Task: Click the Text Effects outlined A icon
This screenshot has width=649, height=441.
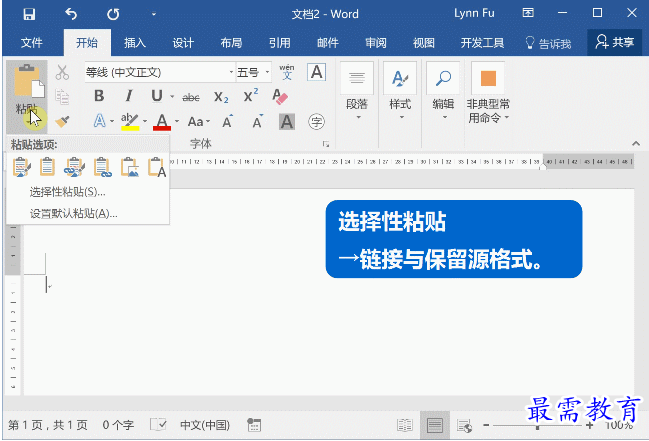Action: pos(100,121)
